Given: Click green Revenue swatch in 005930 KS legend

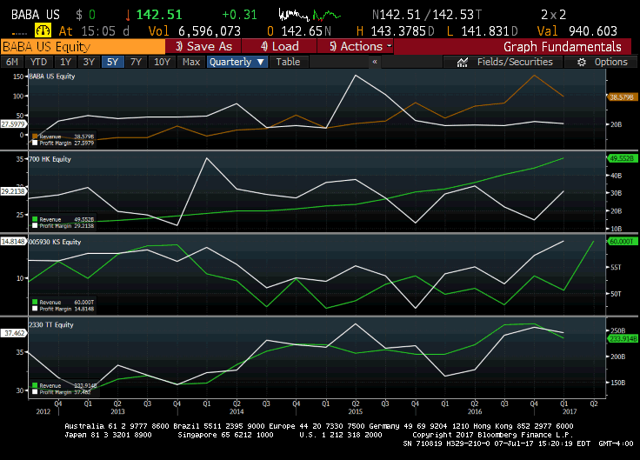Looking at the screenshot, I should pos(35,302).
